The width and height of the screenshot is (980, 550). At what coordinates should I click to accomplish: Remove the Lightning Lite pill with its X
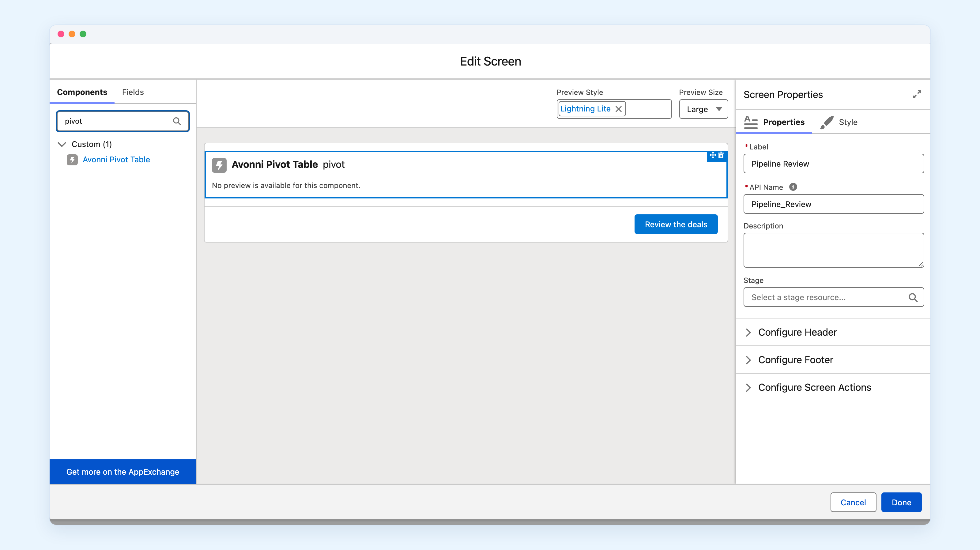click(619, 109)
